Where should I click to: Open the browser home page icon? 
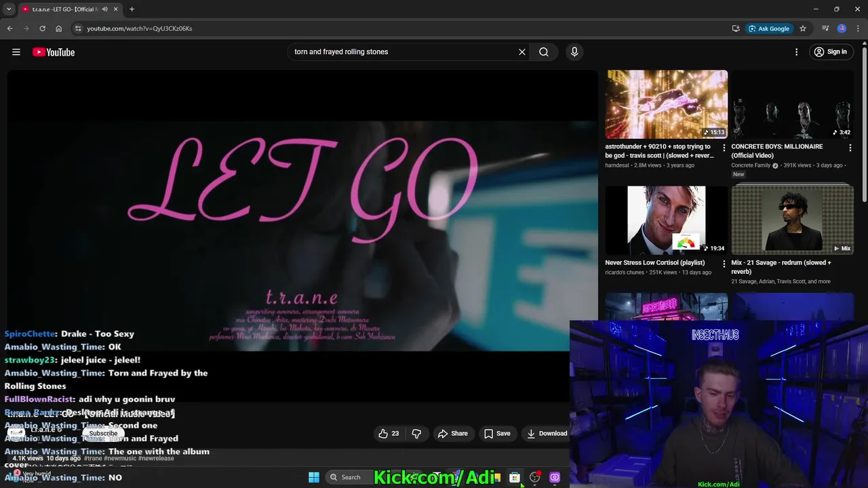(x=59, y=28)
